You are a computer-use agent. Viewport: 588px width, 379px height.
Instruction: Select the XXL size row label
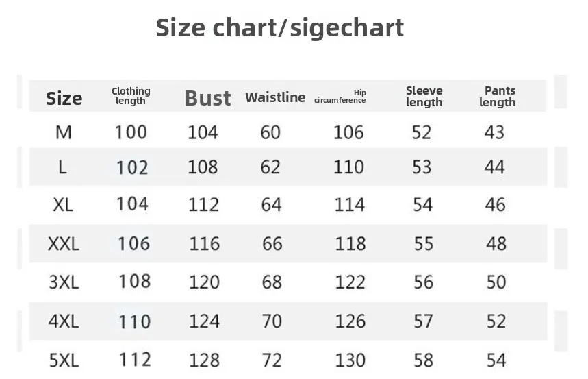coord(64,244)
